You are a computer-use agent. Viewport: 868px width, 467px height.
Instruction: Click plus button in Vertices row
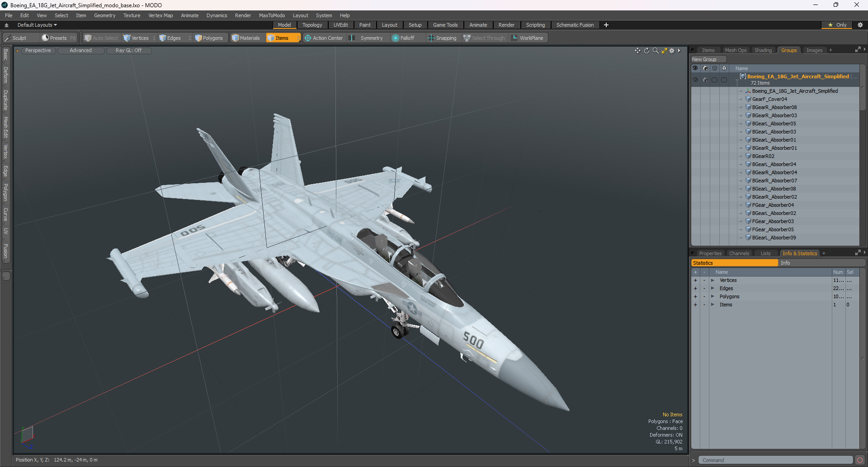695,281
